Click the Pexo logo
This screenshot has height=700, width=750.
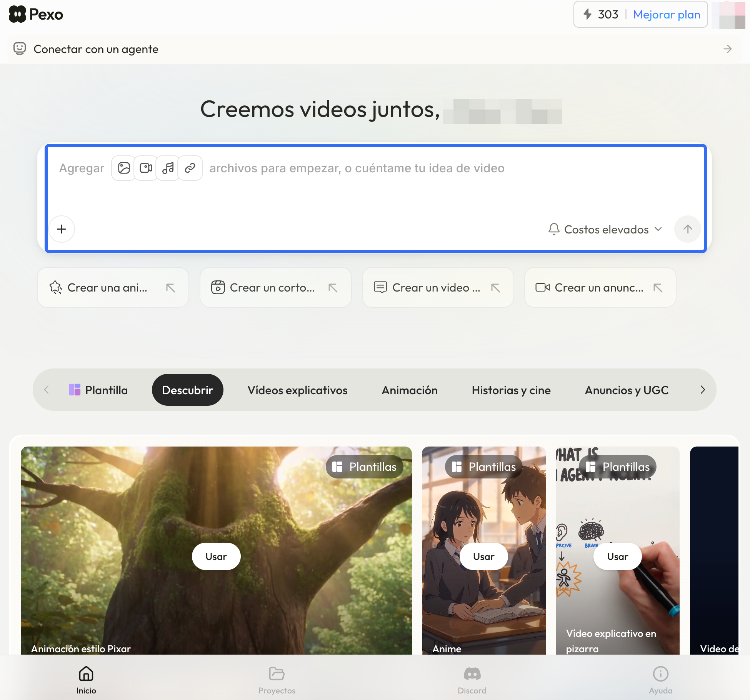(36, 14)
